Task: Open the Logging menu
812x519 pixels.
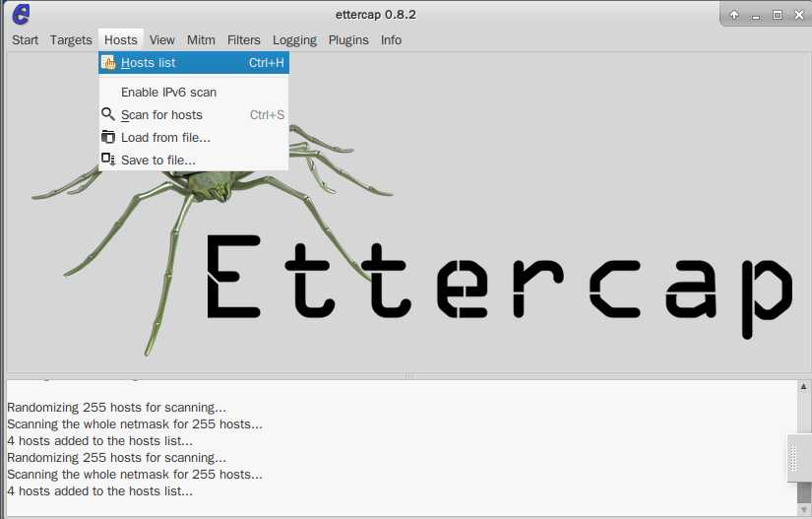Action: (x=294, y=39)
